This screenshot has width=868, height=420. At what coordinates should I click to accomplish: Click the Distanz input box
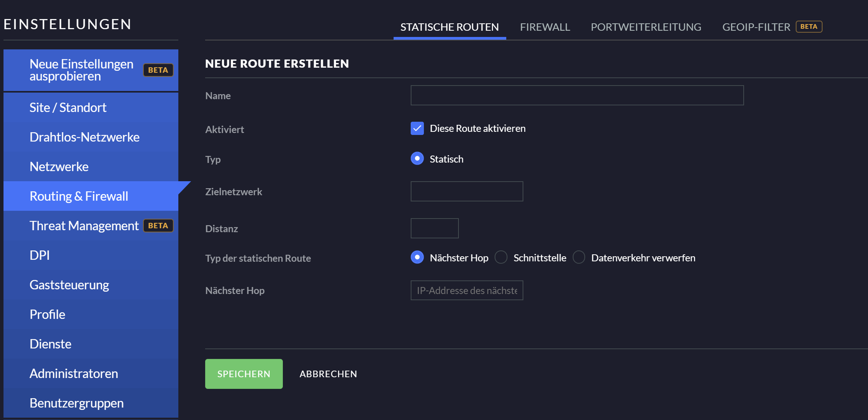coord(434,228)
